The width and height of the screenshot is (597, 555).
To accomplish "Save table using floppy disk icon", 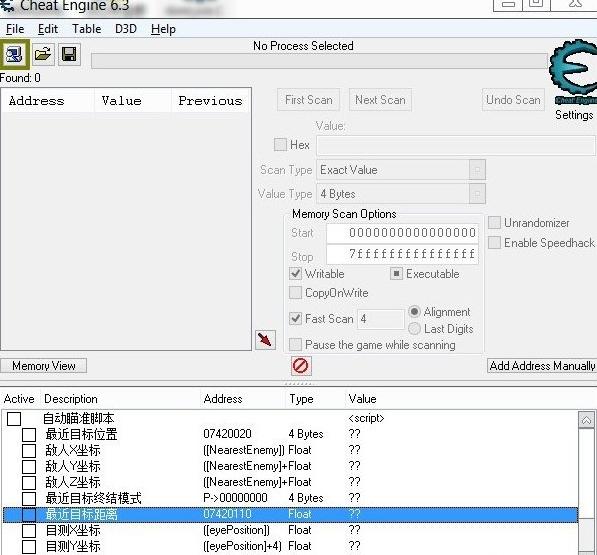I will [69, 55].
